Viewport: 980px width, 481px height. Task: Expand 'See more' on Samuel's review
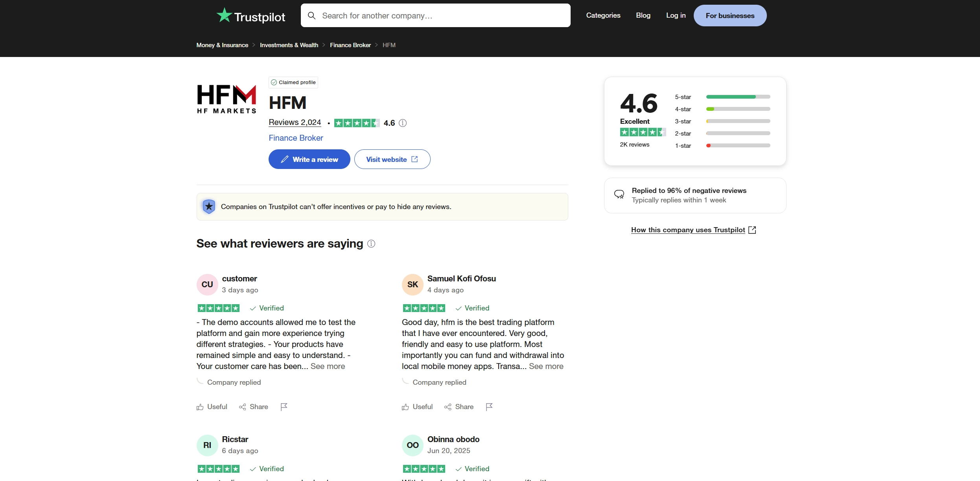tap(546, 366)
